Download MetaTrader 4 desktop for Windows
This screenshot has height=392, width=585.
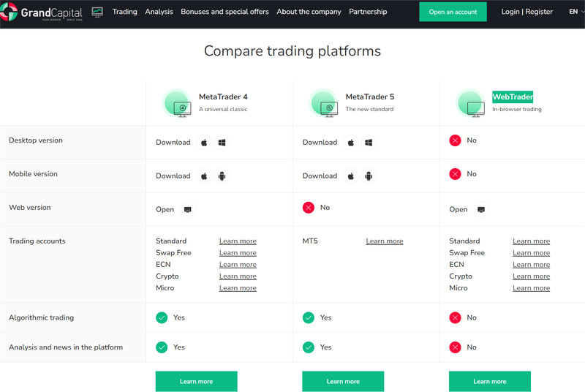click(222, 143)
